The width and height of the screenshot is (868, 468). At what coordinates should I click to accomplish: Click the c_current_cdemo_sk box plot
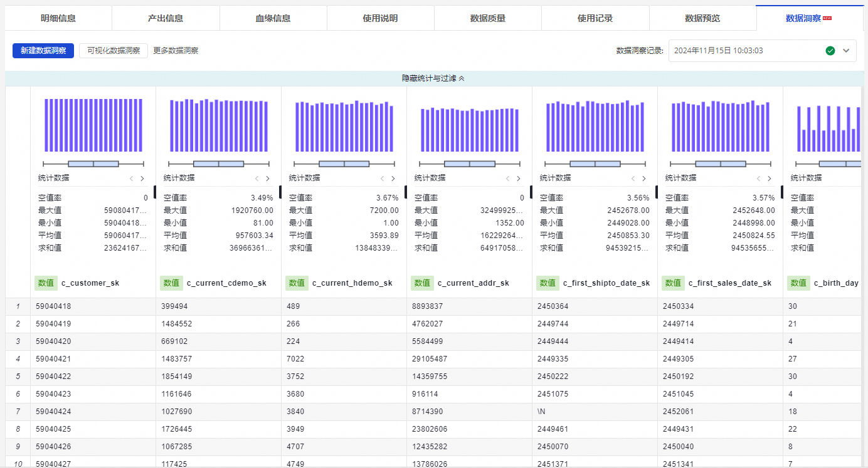(219, 164)
